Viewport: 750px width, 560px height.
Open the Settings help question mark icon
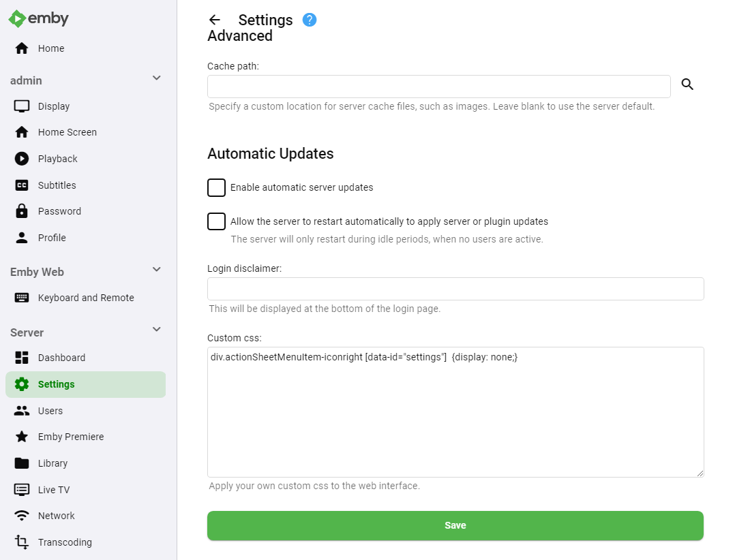[x=310, y=20]
